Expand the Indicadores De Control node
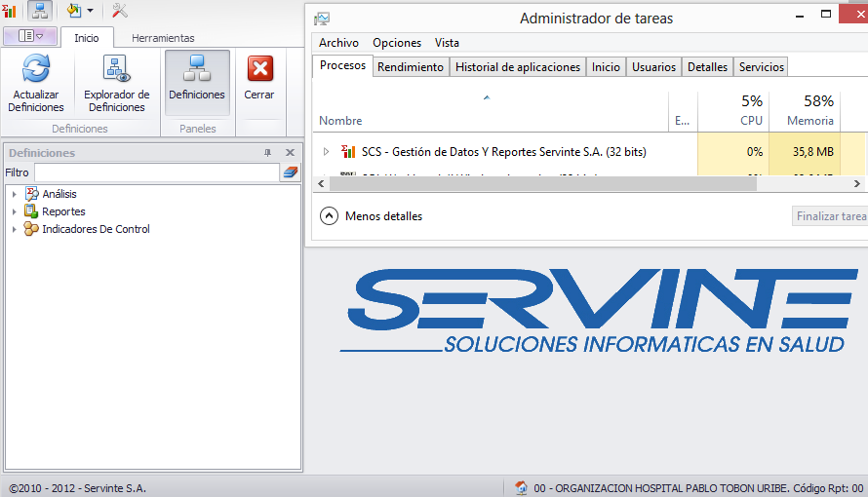 coord(15,230)
